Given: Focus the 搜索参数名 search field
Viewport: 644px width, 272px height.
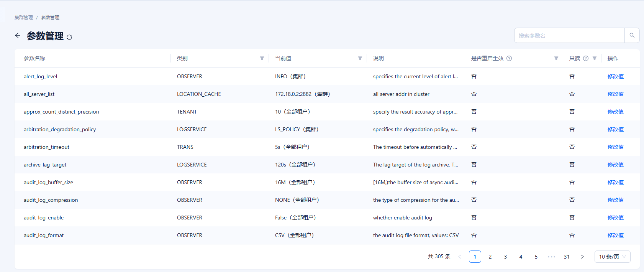Looking at the screenshot, I should (569, 35).
